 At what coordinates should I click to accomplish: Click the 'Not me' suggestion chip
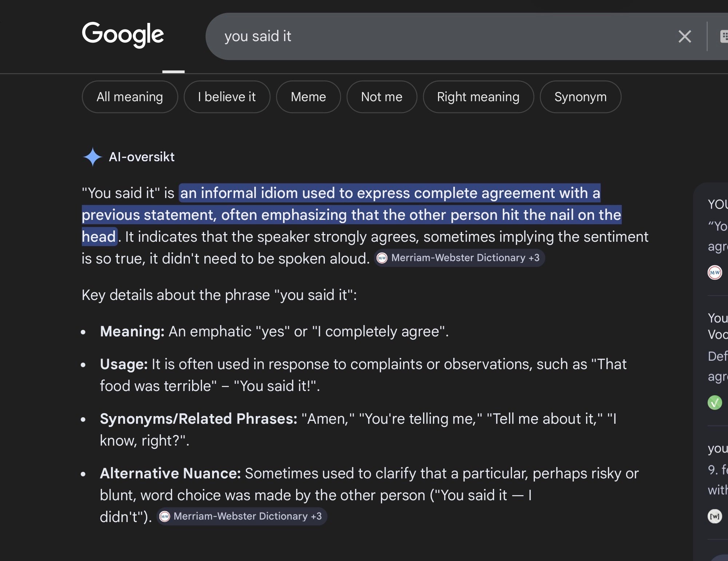[x=381, y=97]
